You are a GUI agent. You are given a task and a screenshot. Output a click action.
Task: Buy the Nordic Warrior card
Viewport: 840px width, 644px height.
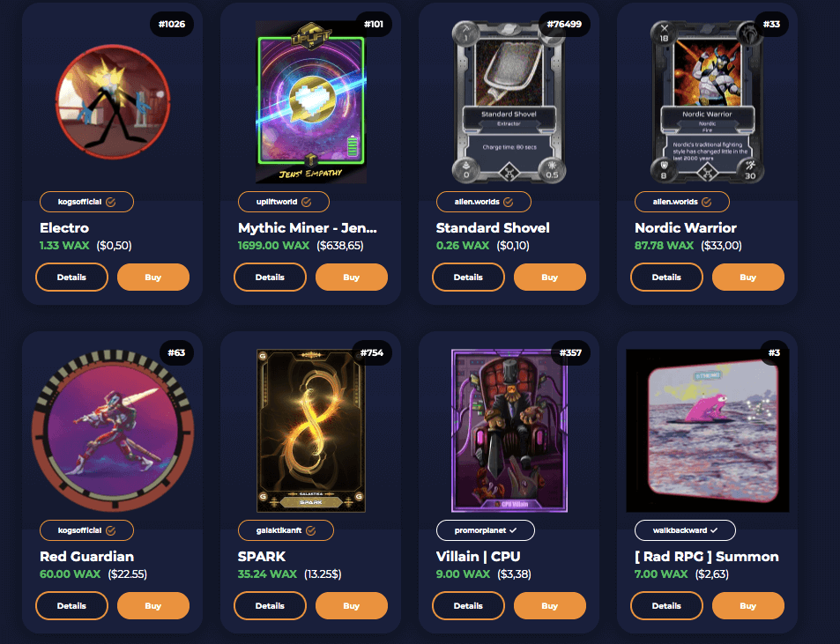[747, 278]
